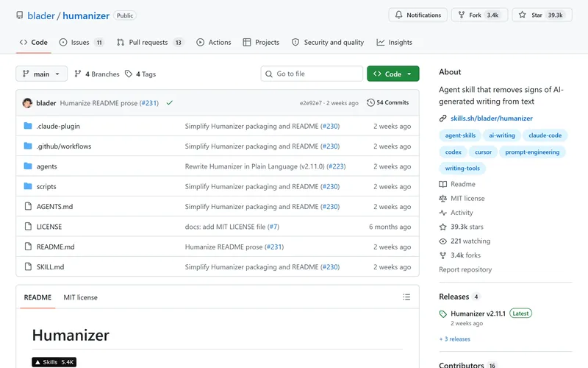
Task: Click the fork icon beside 3.4k forks
Action: point(443,255)
